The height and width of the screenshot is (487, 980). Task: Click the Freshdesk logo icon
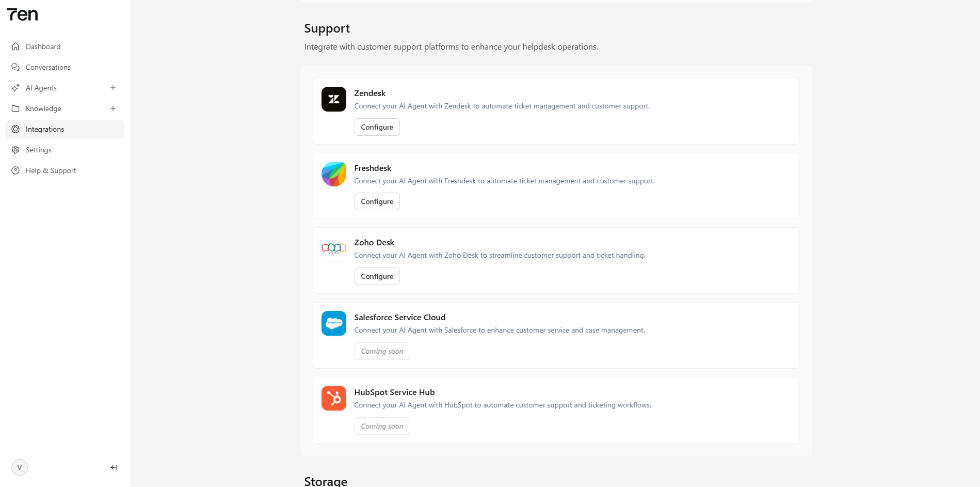point(333,174)
